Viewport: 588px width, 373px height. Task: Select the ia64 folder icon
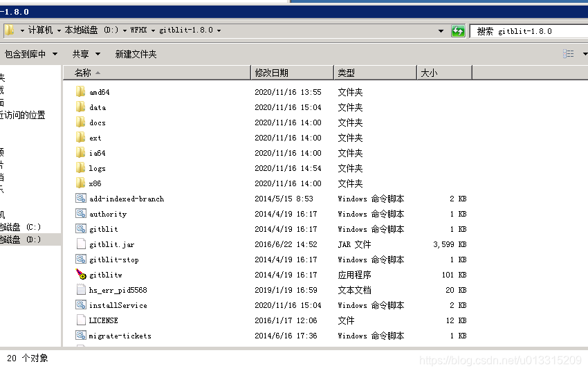(80, 152)
